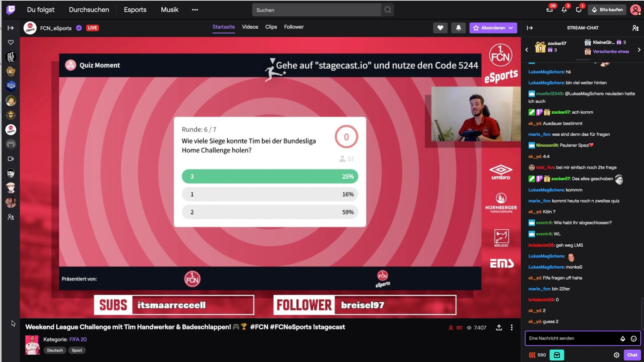Select the Startseite tab
The width and height of the screenshot is (644, 362).
[223, 26]
